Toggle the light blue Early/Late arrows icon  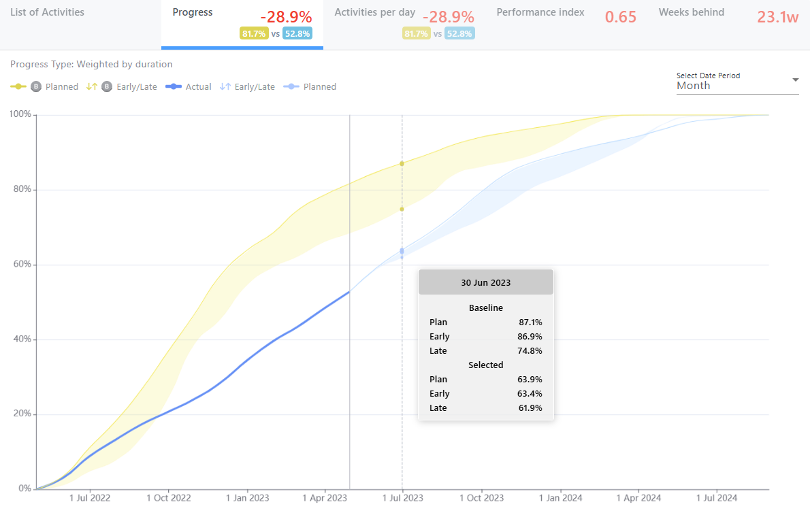click(225, 86)
